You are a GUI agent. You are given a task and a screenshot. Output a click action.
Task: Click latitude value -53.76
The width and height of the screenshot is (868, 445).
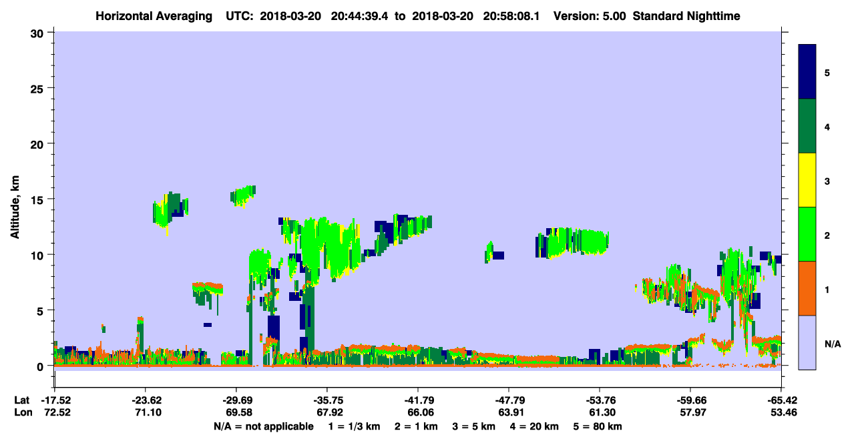pos(600,400)
